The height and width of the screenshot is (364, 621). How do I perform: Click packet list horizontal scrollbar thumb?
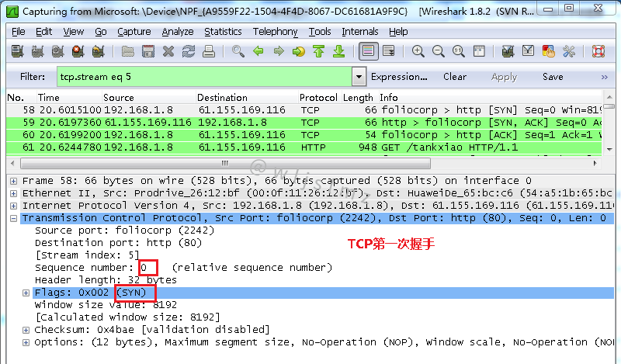[225, 163]
